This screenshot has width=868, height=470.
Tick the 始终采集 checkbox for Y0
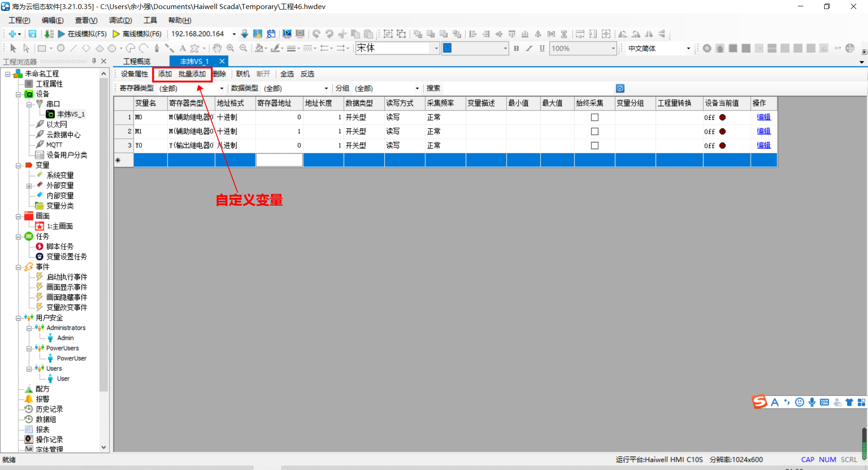point(594,146)
